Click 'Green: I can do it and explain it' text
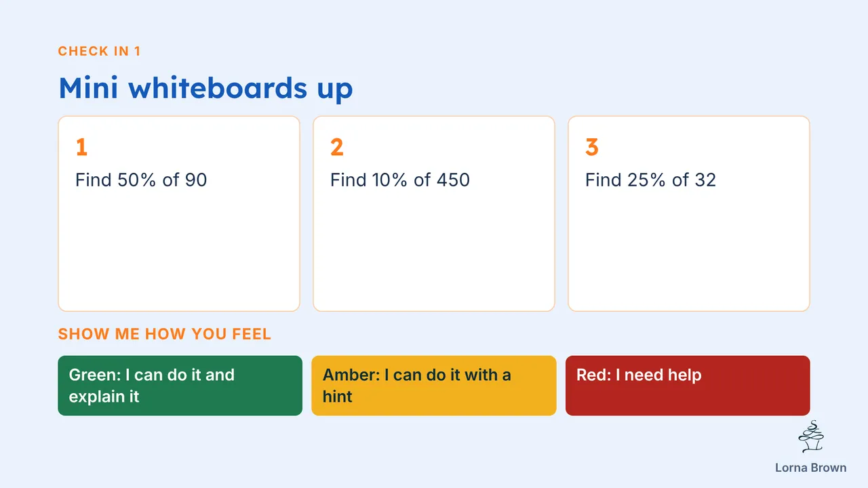Screen dimensions: 868x488 pos(152,386)
